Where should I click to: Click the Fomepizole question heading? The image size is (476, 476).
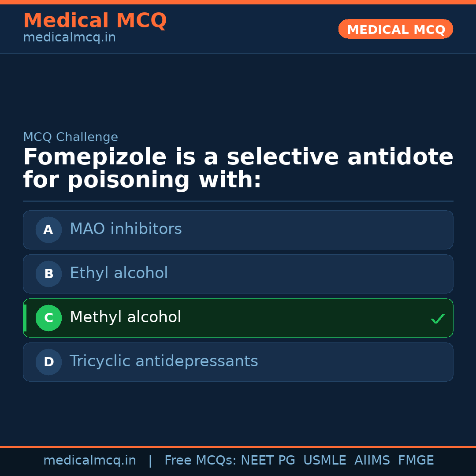(x=238, y=169)
